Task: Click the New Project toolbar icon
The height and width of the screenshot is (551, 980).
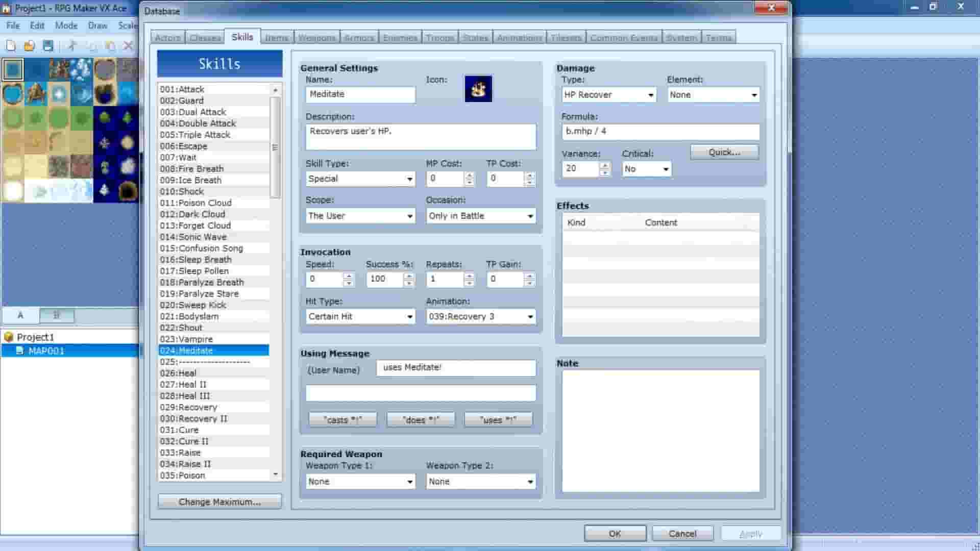Action: coord(11,46)
